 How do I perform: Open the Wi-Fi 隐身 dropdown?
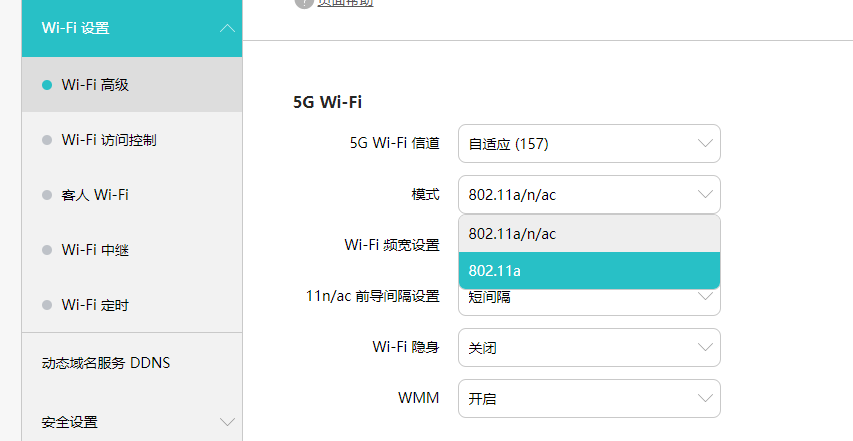tap(588, 348)
